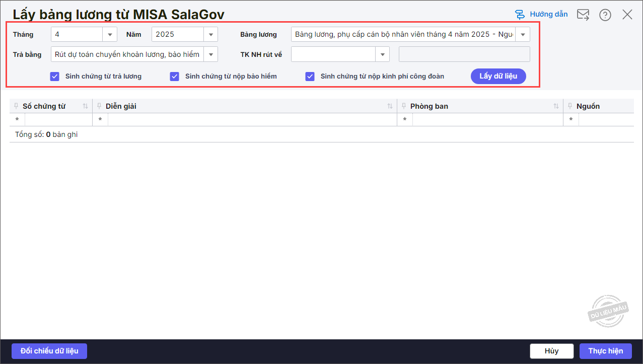
Task: Open the Hướng dẫn guide icon
Action: 520,14
